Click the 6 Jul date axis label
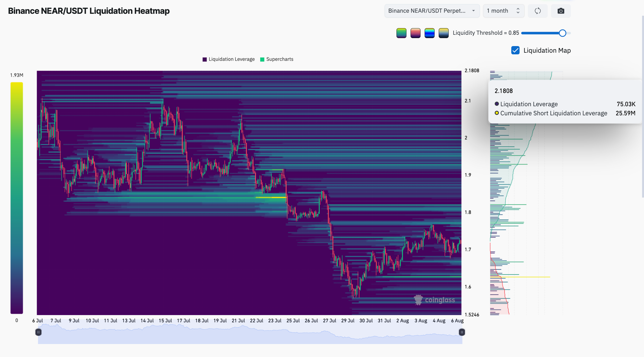 point(38,321)
